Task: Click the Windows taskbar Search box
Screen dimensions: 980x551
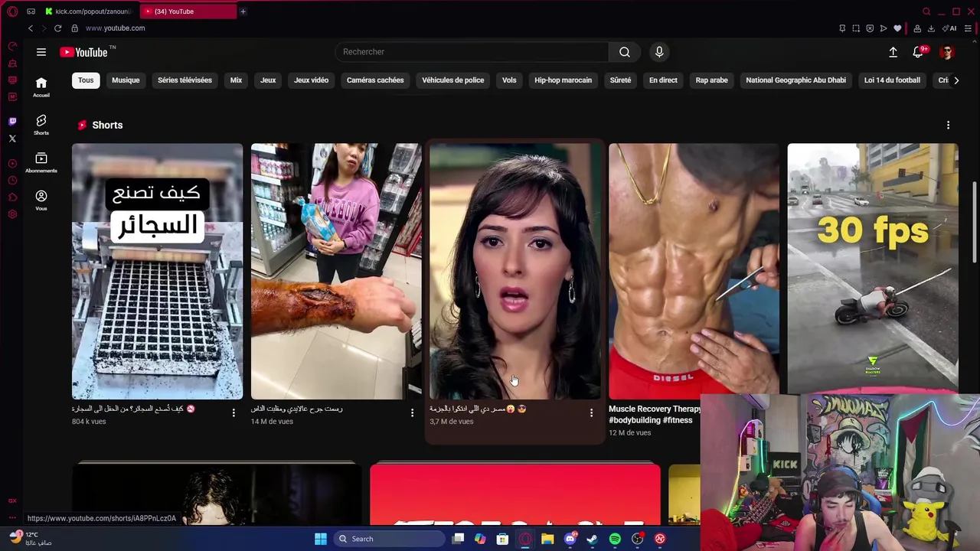Action: pos(387,539)
